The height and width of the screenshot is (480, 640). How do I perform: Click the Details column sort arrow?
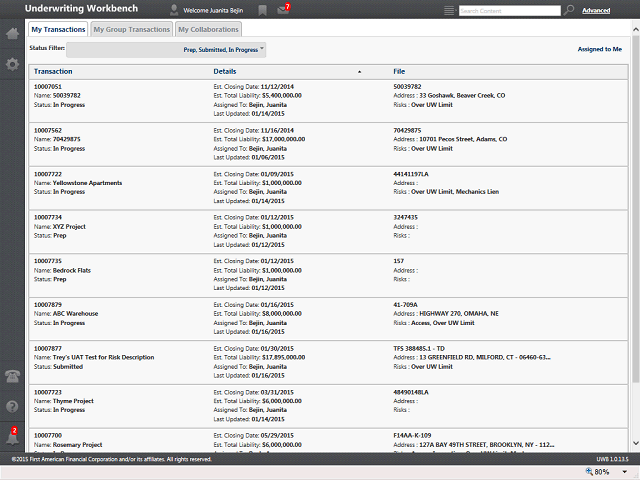coord(360,72)
